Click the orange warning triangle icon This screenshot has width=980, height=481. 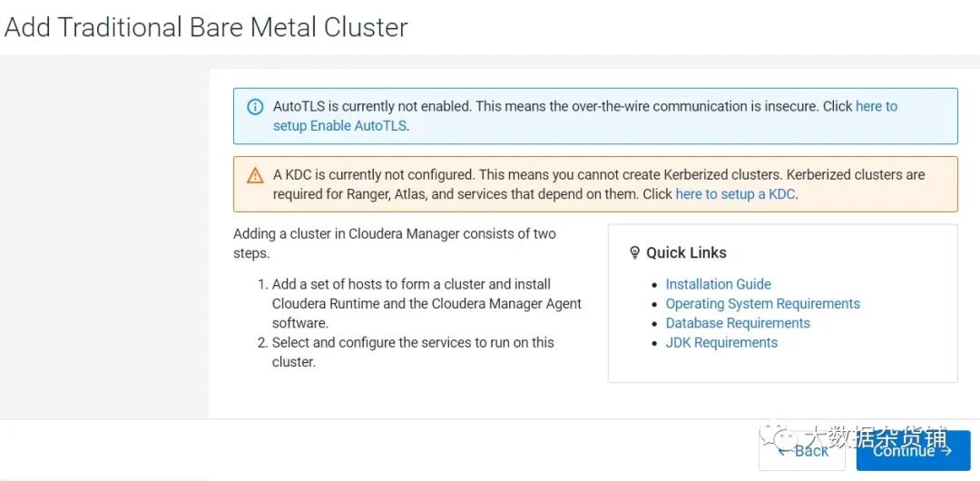coord(255,175)
